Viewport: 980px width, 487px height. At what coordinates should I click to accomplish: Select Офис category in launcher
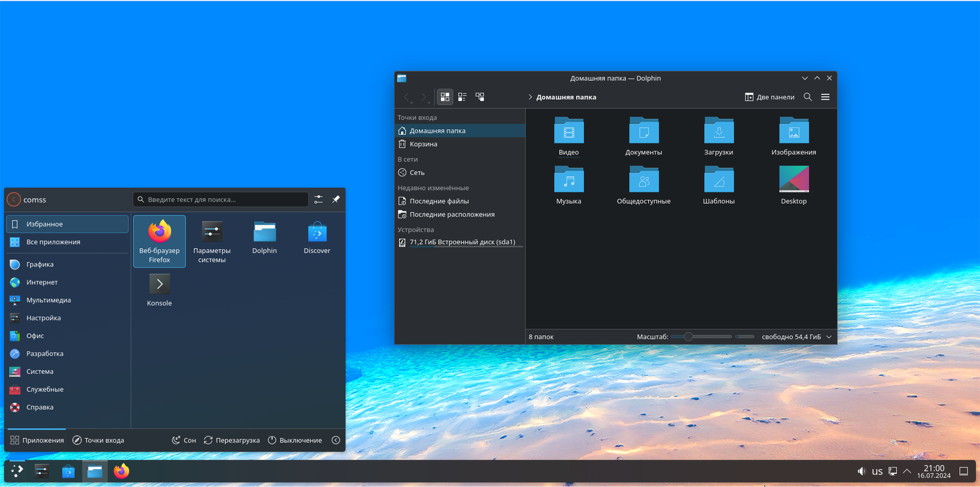(x=67, y=336)
